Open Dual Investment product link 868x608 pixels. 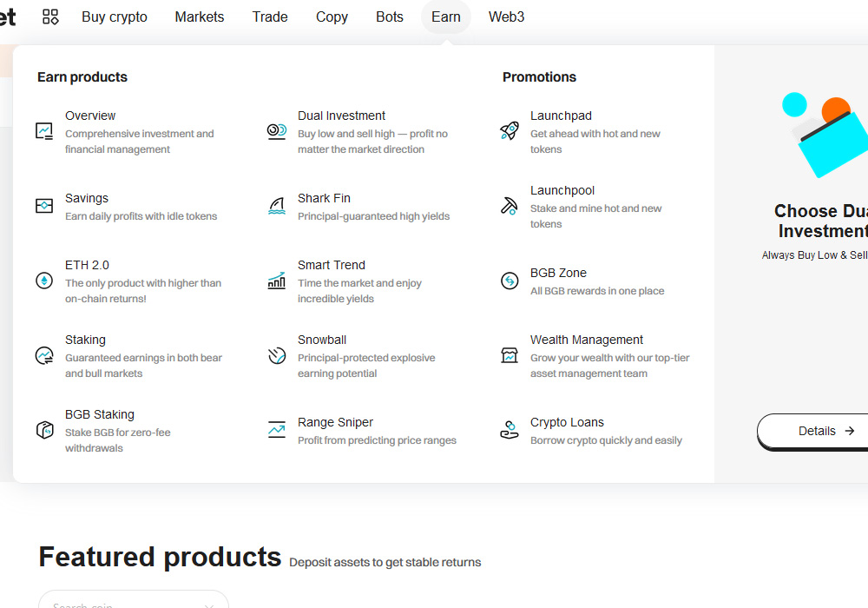pyautogui.click(x=341, y=116)
